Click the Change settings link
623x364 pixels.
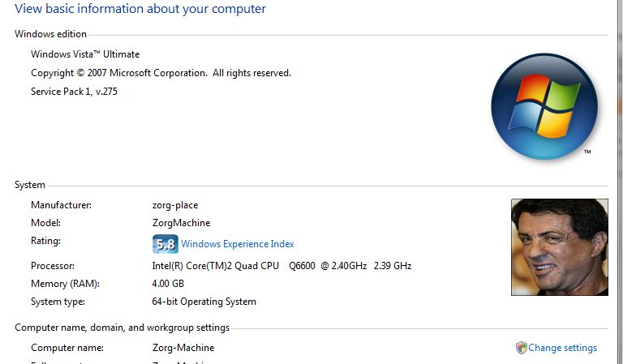(x=562, y=348)
